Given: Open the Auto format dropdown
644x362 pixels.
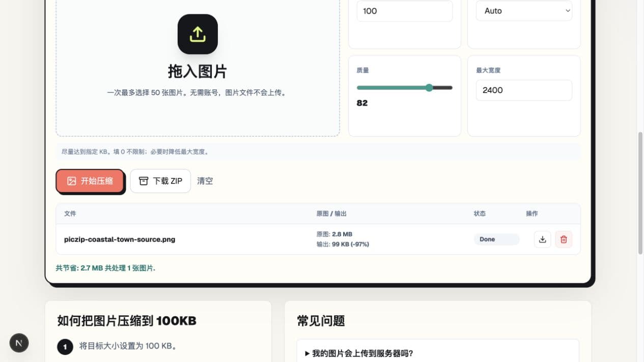Looking at the screenshot, I should click(x=524, y=11).
